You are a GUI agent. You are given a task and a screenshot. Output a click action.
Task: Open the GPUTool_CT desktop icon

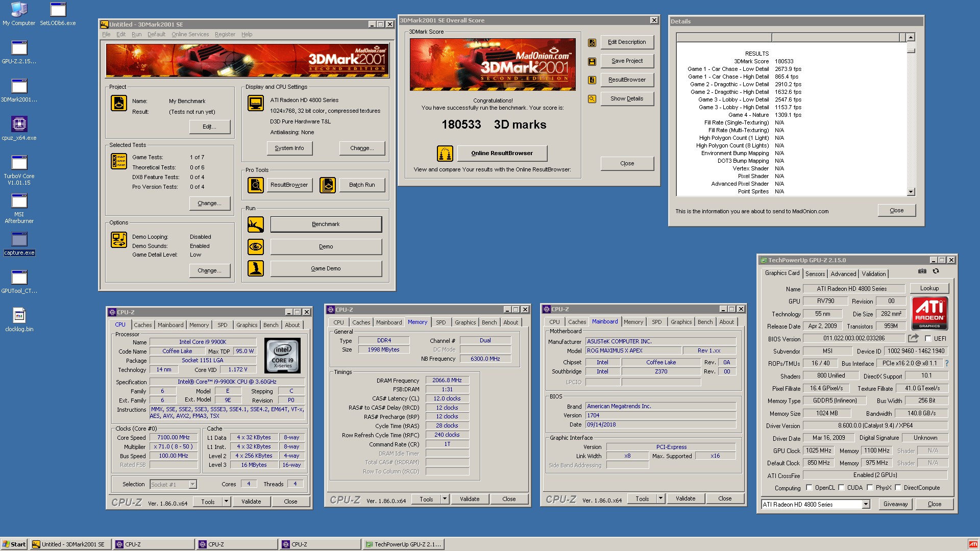[x=19, y=282]
